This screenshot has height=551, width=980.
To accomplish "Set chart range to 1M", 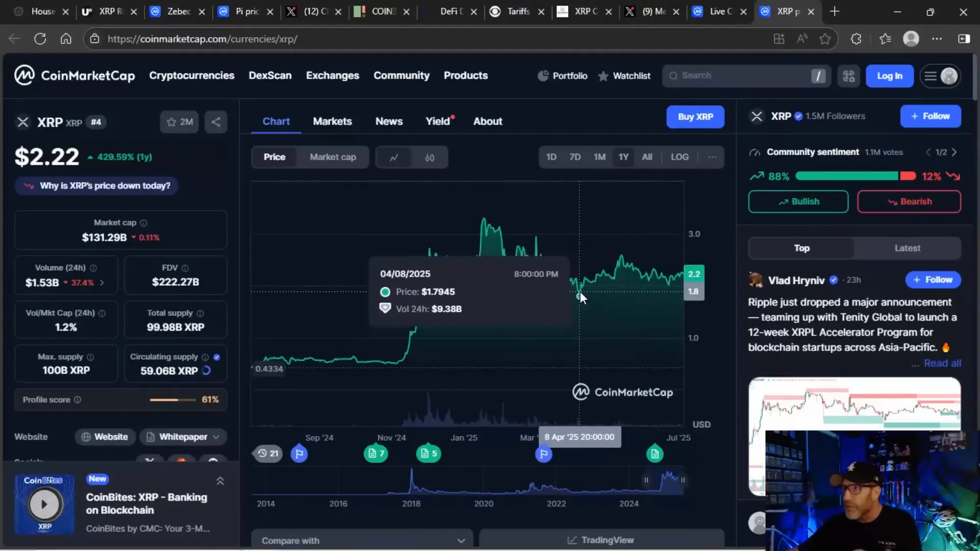I will (x=600, y=157).
